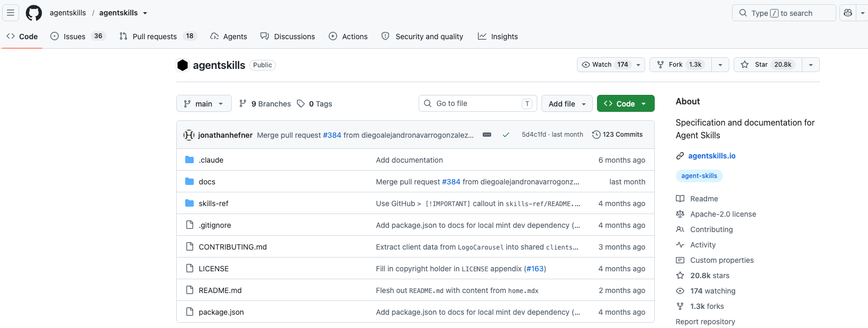The width and height of the screenshot is (868, 328).
Task: View the 123 Commits history
Action: pos(617,135)
